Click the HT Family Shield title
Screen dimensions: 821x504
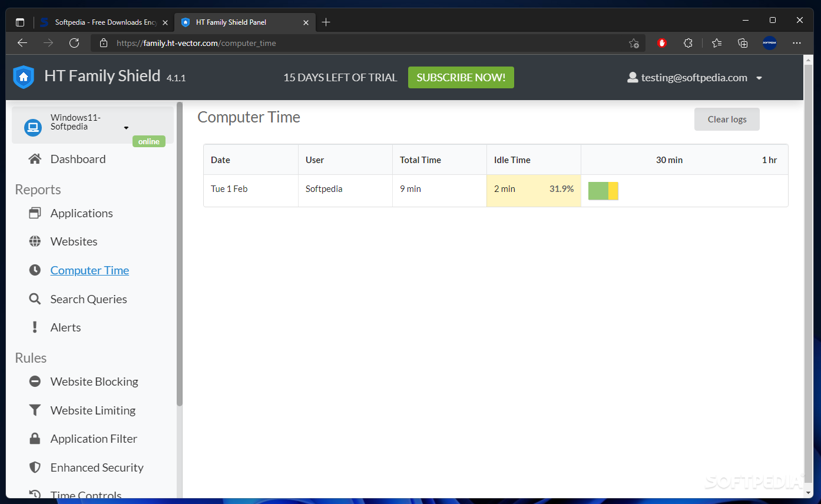tap(102, 76)
